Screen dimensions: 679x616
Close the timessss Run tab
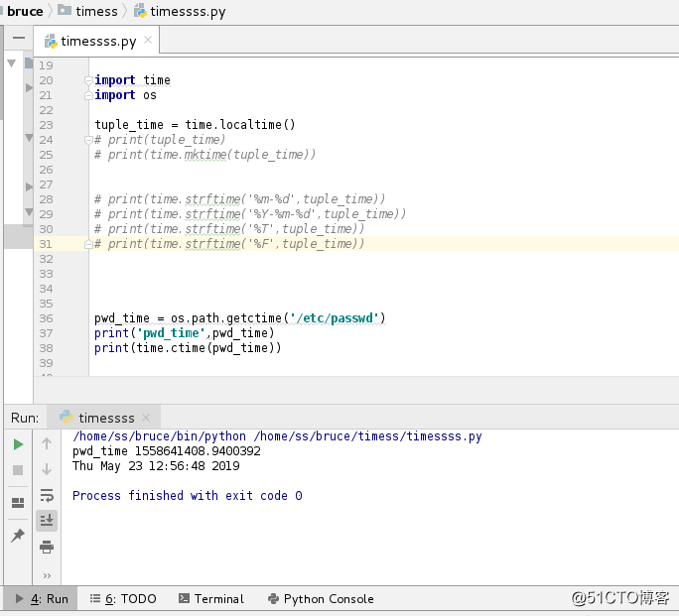coord(146,418)
